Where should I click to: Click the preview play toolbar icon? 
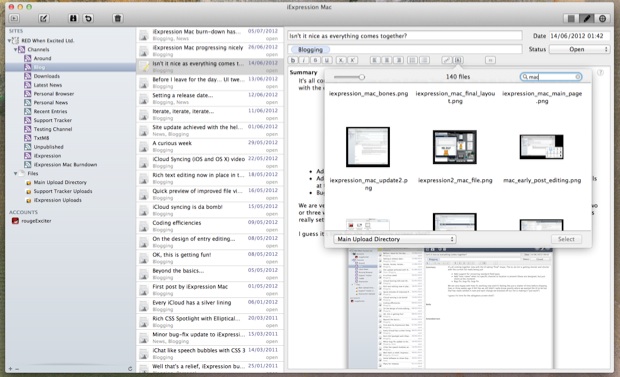pyautogui.click(x=14, y=18)
